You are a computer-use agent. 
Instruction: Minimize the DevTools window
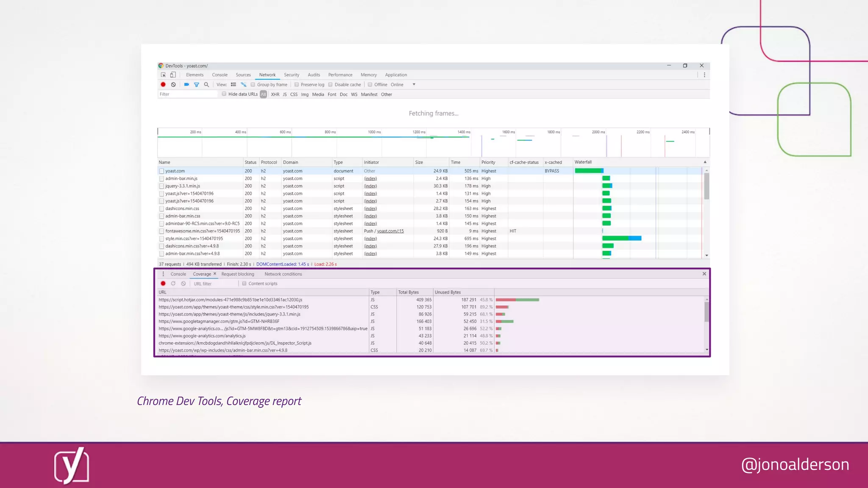click(669, 66)
